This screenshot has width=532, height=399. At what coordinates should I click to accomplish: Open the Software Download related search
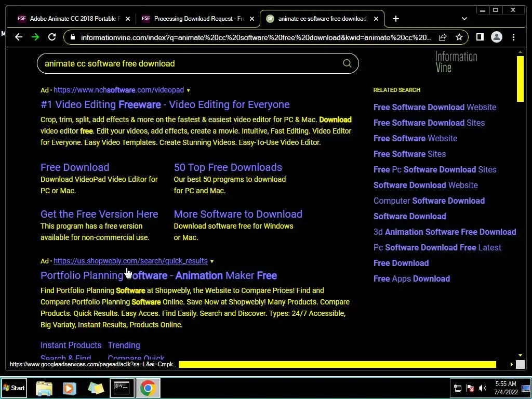coord(409,217)
